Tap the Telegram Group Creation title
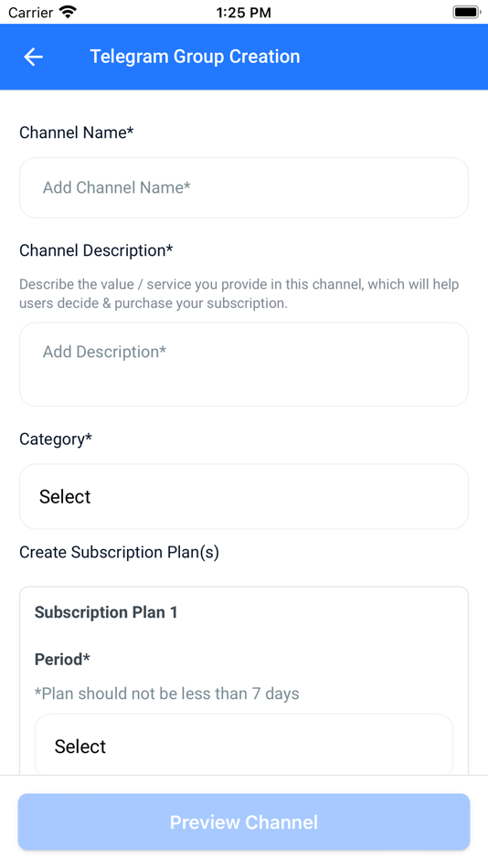Image resolution: width=488 pixels, height=868 pixels. [195, 57]
